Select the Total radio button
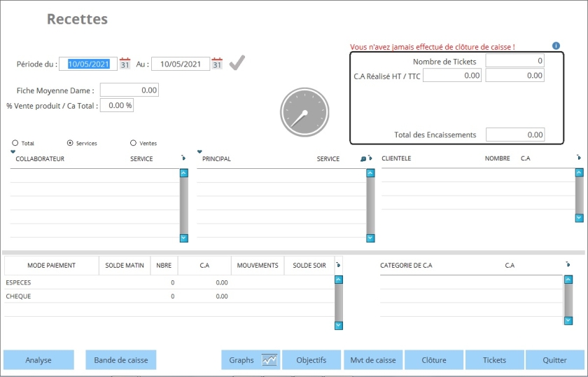 (x=15, y=143)
